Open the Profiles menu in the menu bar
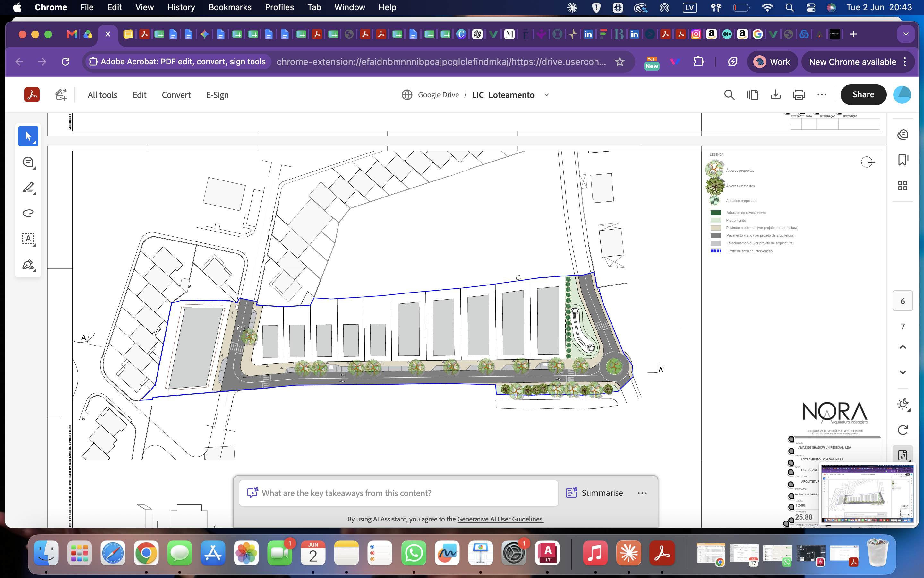The height and width of the screenshot is (578, 924). point(279,7)
